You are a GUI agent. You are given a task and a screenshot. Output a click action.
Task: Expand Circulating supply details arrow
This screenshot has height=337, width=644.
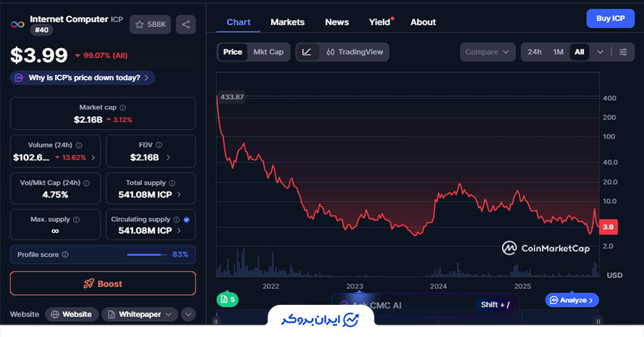(x=179, y=230)
